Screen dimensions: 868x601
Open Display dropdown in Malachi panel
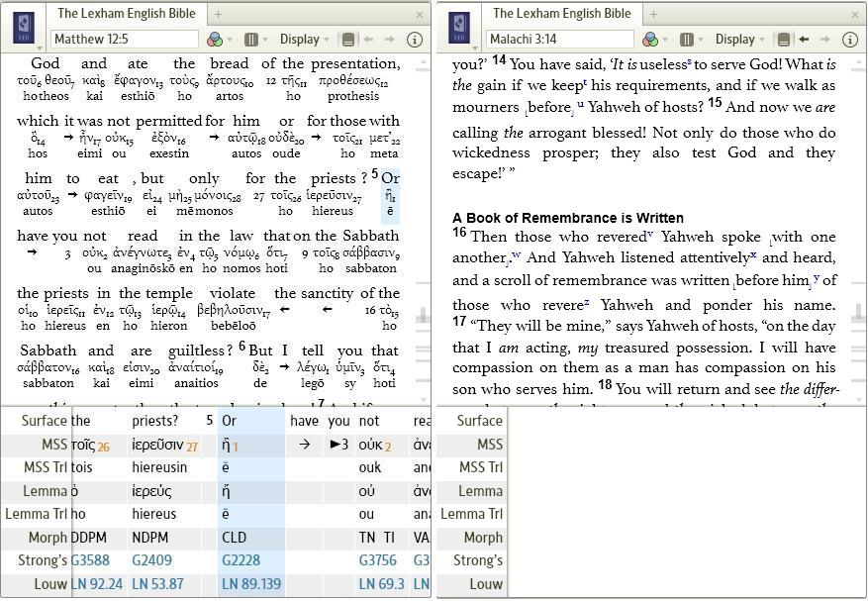(x=740, y=40)
